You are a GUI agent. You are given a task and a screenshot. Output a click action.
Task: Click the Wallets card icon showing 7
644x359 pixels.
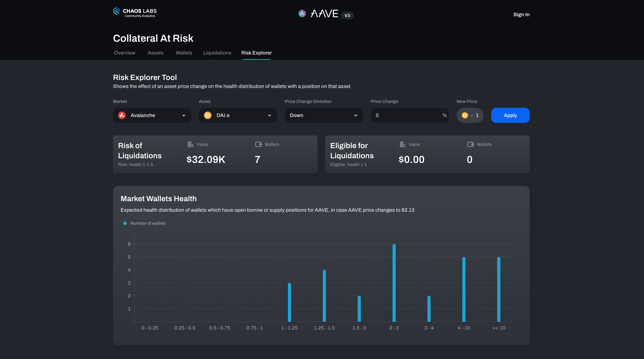coord(258,144)
